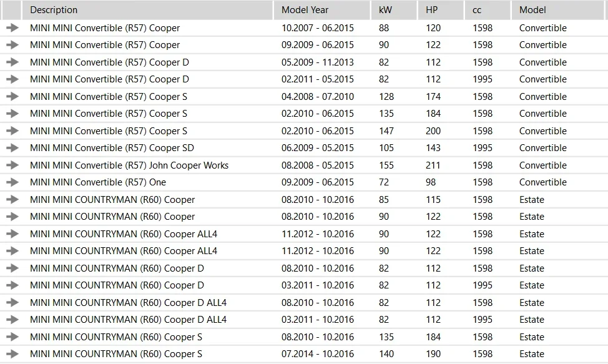Click the HP value '120'
The image size is (608, 364).
(433, 28)
